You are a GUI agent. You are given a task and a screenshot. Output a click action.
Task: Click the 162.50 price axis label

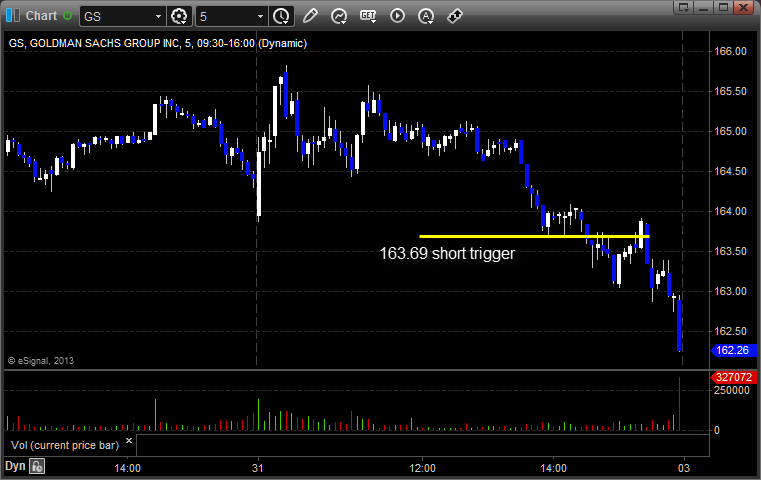[x=730, y=331]
